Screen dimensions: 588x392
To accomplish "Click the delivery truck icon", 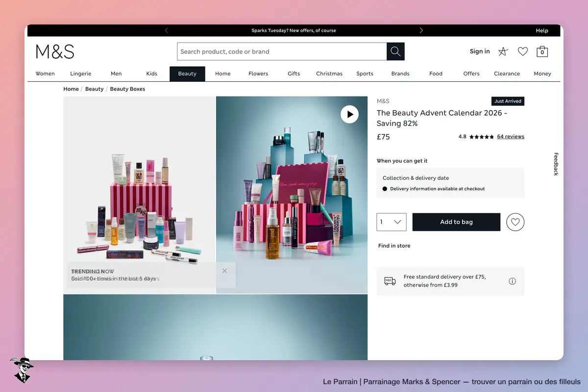I will pyautogui.click(x=390, y=281).
